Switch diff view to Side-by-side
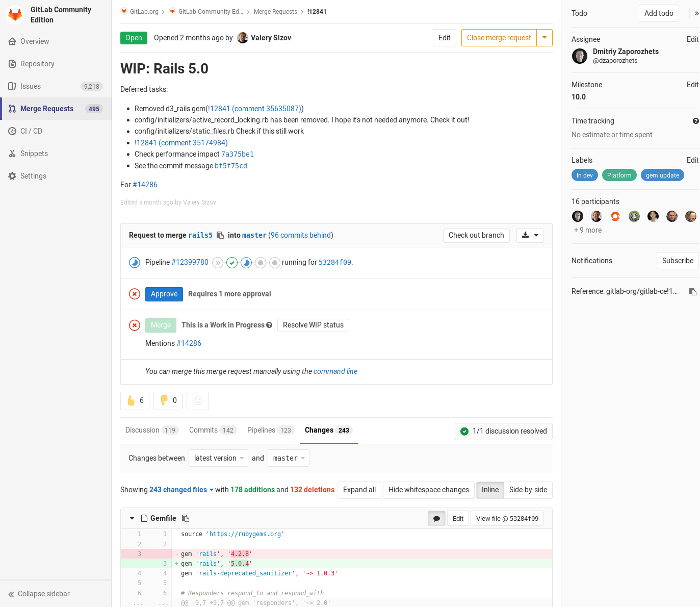The height and width of the screenshot is (607, 700). click(x=528, y=490)
